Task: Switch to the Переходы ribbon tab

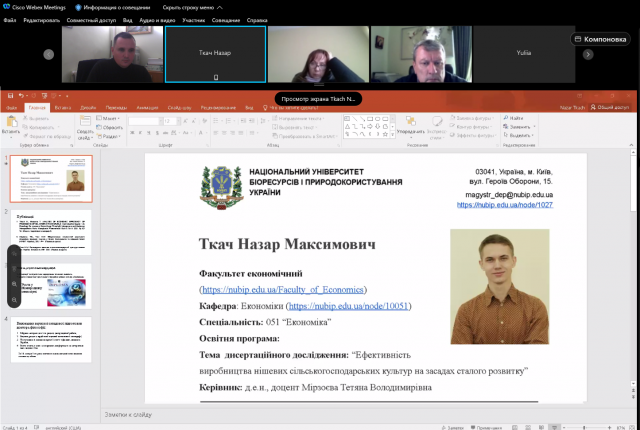Action: pyautogui.click(x=116, y=108)
